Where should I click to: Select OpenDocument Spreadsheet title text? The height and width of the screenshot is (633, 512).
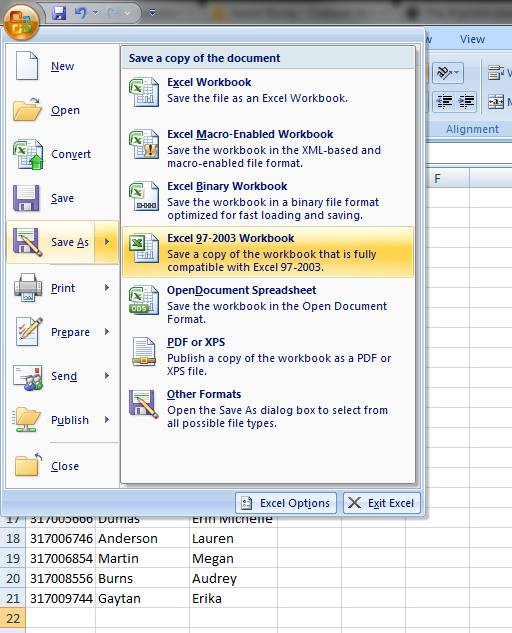(241, 290)
